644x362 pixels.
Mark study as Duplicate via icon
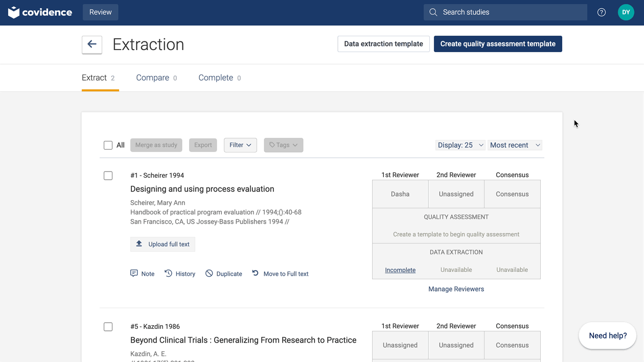[209, 274]
